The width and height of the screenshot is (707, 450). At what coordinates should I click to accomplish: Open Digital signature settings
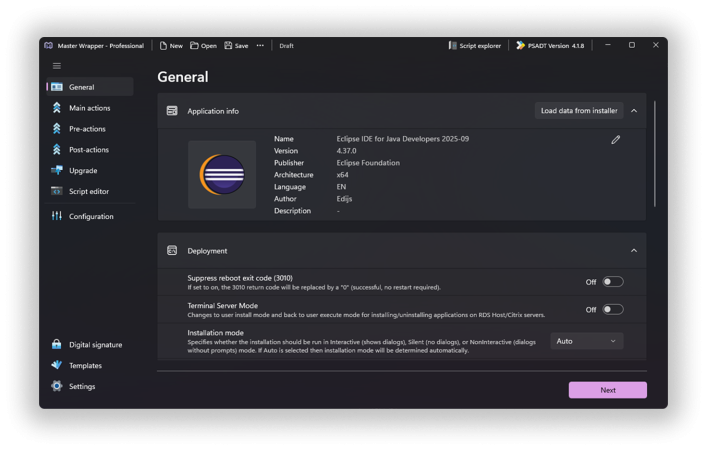pyautogui.click(x=95, y=345)
